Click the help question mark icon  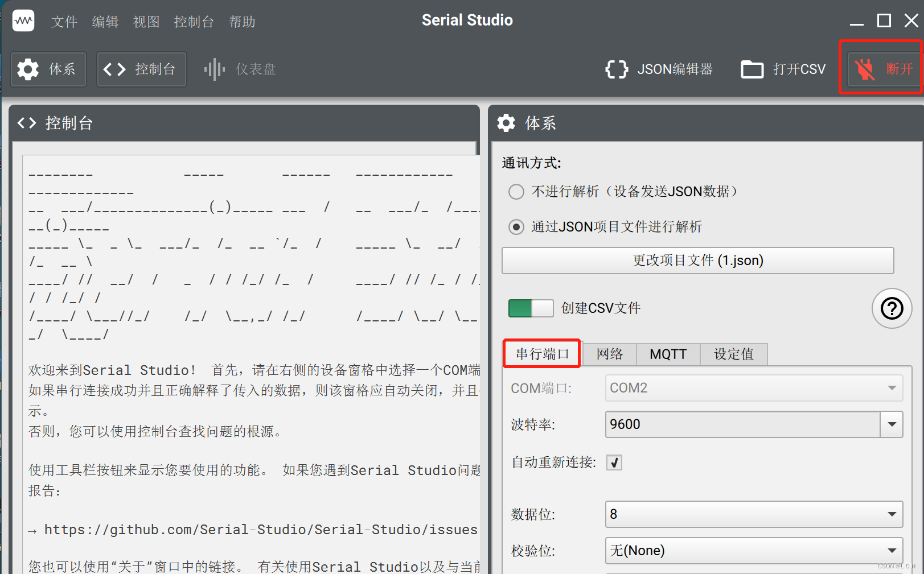click(892, 308)
